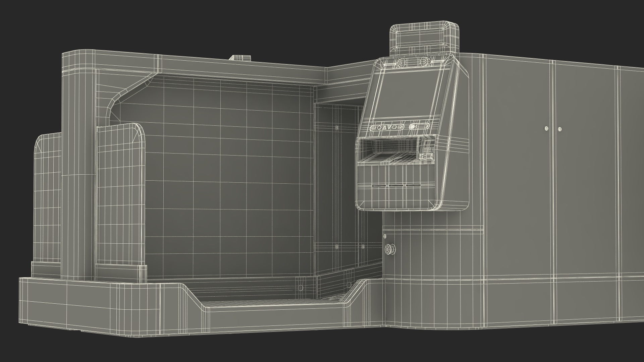Click the leftmost dark slot on kiosk front
This screenshot has width=644, height=362.
coord(379,186)
